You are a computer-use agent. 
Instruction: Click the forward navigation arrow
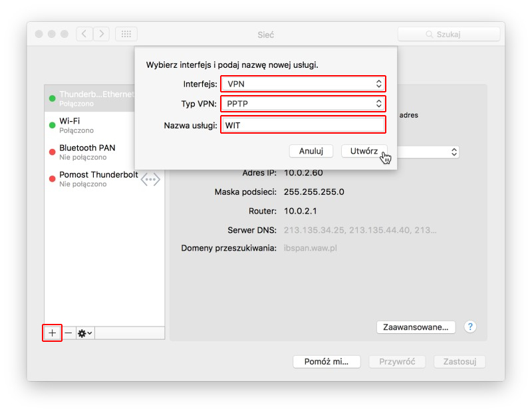tap(101, 34)
